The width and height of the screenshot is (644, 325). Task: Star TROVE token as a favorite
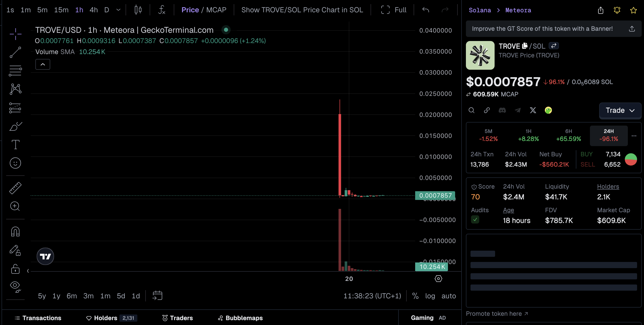[633, 10]
